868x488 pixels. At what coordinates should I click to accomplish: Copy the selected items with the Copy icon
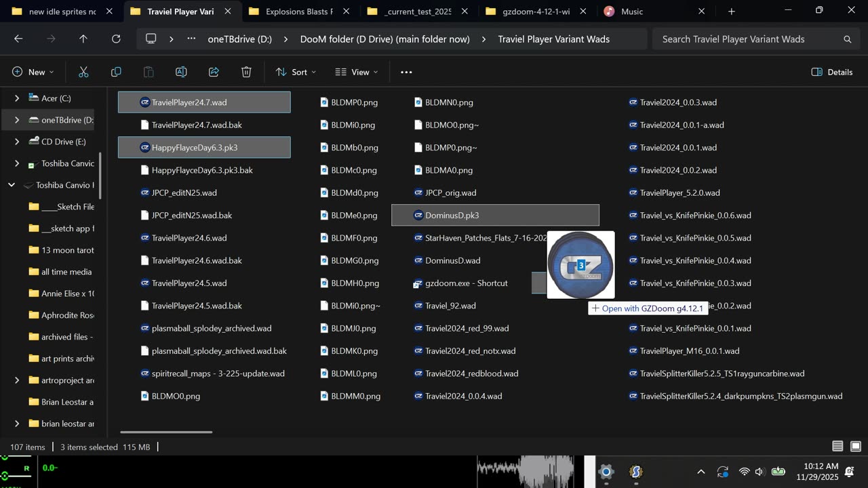click(116, 72)
